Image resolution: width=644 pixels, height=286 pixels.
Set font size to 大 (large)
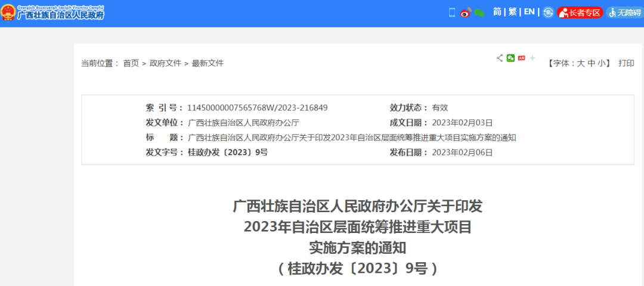pos(580,63)
